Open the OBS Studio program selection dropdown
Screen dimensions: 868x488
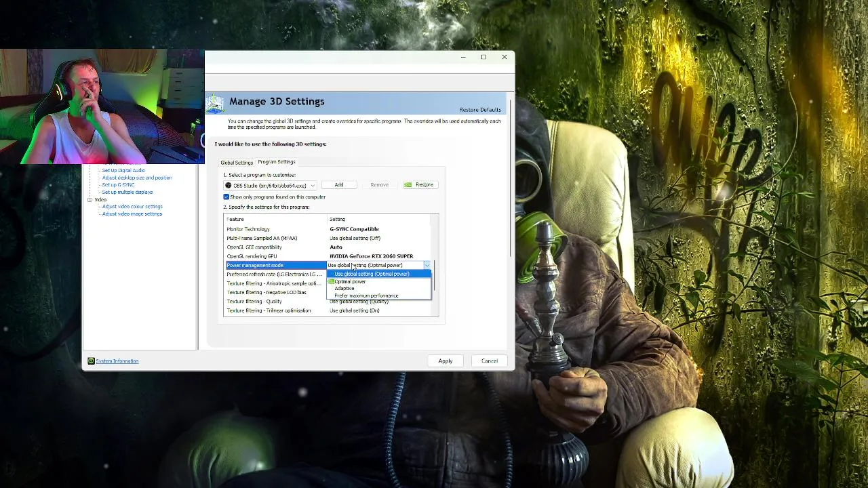[270, 185]
